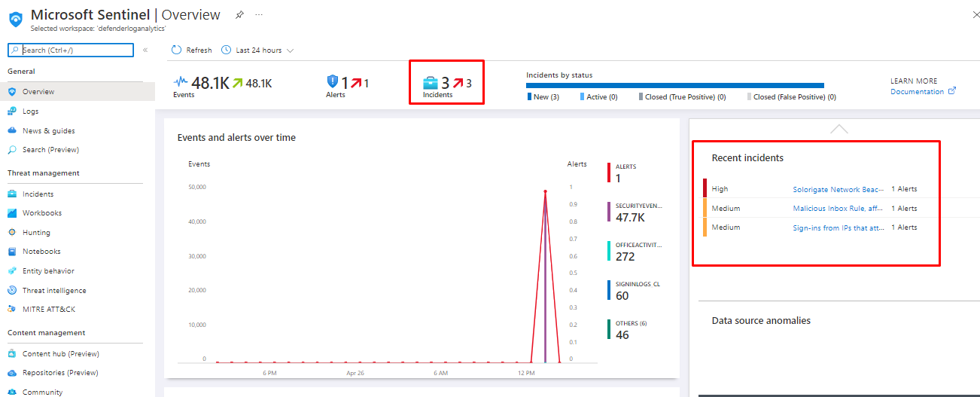
Task: Collapse the sidebar with double chevron
Action: [145, 50]
